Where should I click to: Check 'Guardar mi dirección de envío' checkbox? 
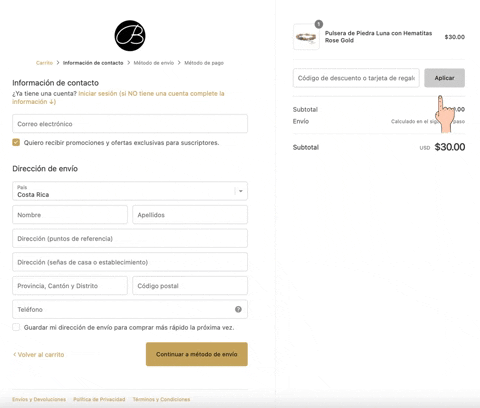pyautogui.click(x=16, y=327)
